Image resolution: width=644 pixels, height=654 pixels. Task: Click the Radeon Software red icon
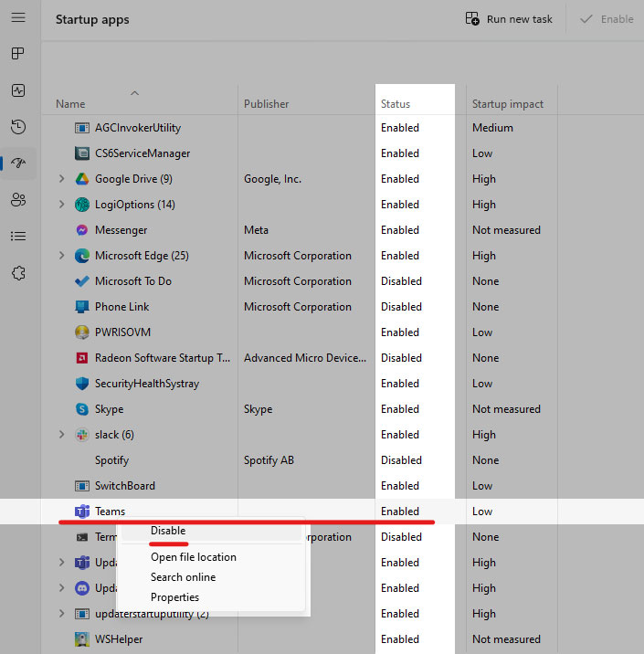(x=81, y=358)
